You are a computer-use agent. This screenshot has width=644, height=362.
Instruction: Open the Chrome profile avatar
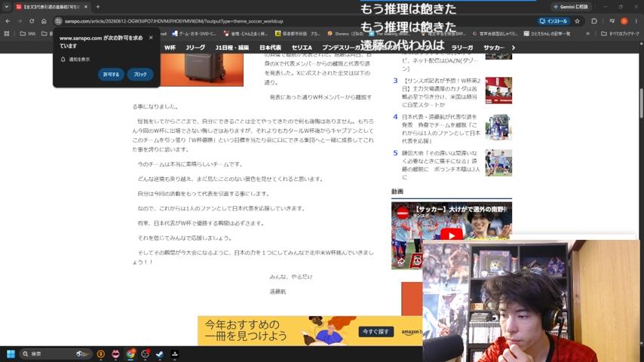click(624, 21)
